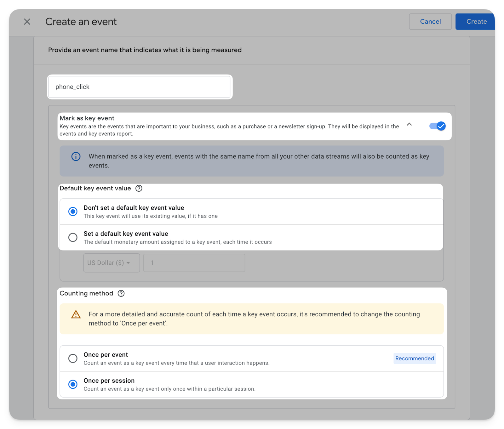This screenshot has height=429, width=504.
Task: Click the info icon in blue banner
Action: [76, 156]
